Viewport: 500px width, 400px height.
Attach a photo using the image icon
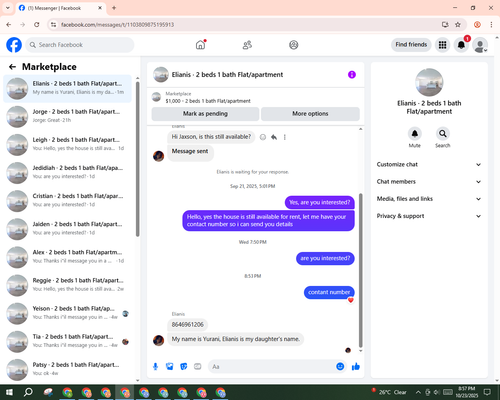click(x=170, y=367)
